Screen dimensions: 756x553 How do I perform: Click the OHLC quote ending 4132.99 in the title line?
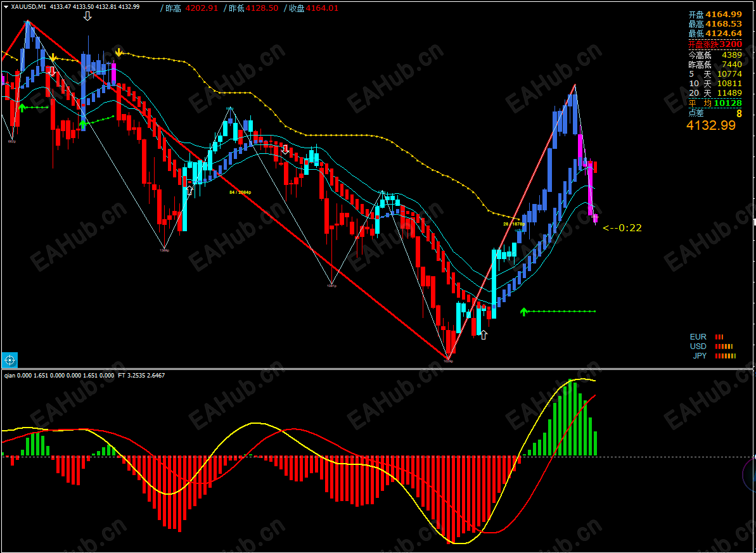tap(95, 7)
